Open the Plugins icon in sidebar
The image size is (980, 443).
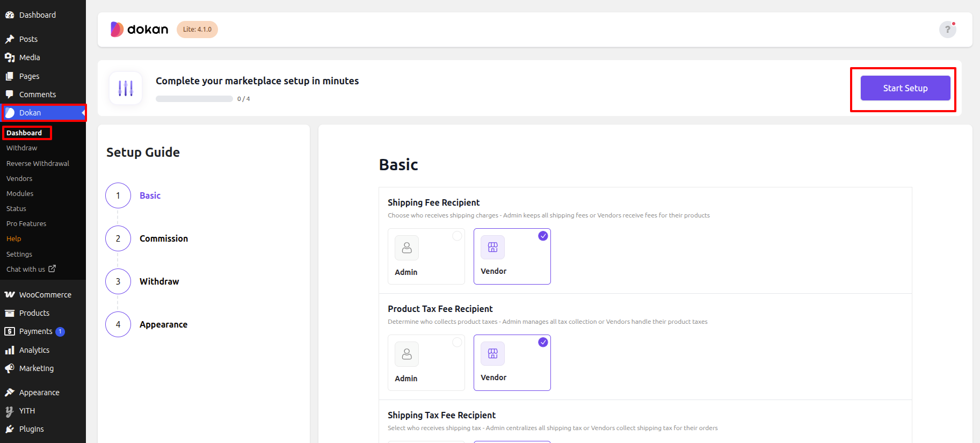pos(10,429)
